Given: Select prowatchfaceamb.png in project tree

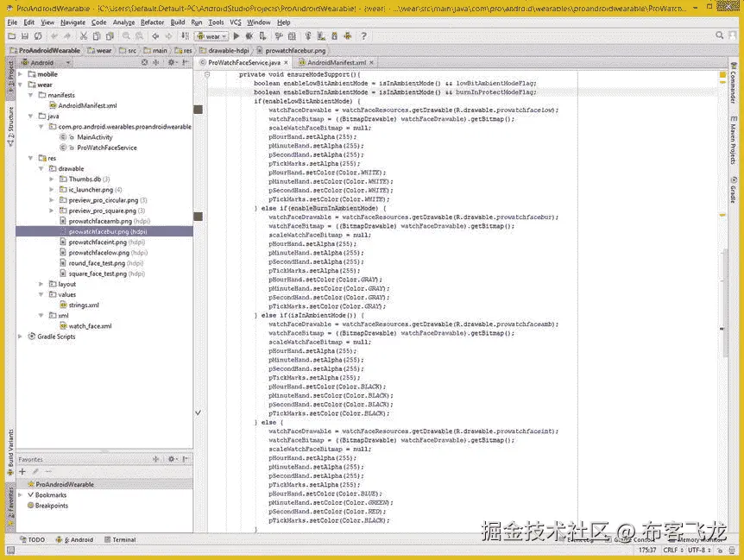Looking at the screenshot, I should pos(104,222).
